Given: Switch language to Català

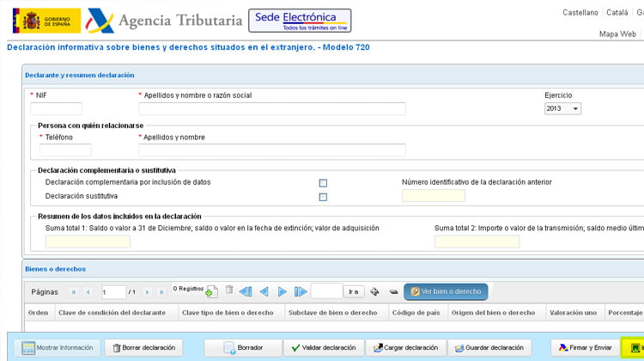Looking at the screenshot, I should click(617, 13).
